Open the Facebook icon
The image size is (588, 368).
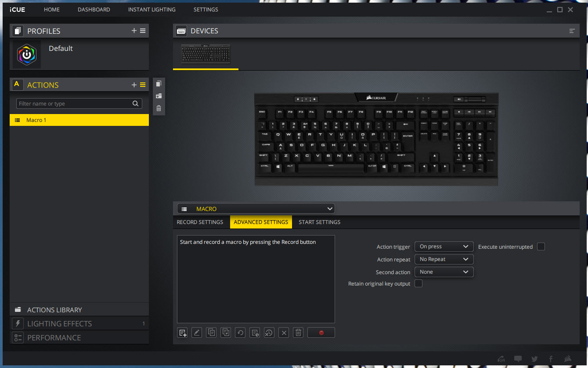point(551,359)
